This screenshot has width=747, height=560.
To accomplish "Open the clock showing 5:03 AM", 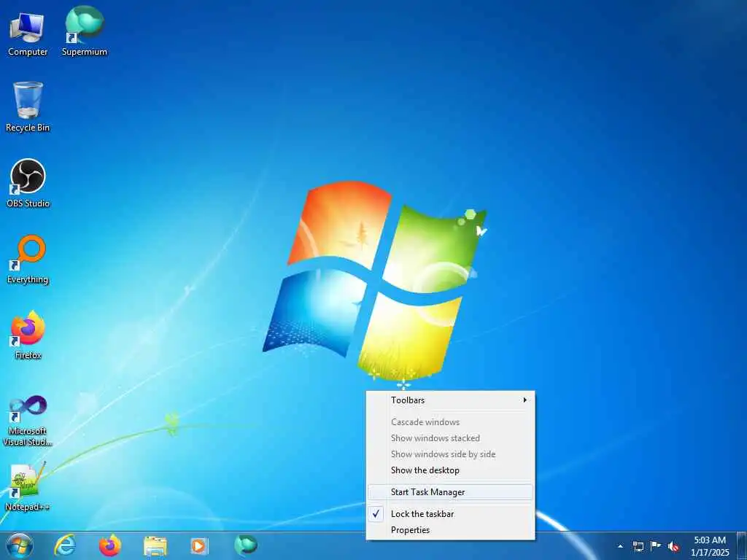I will coord(710,546).
